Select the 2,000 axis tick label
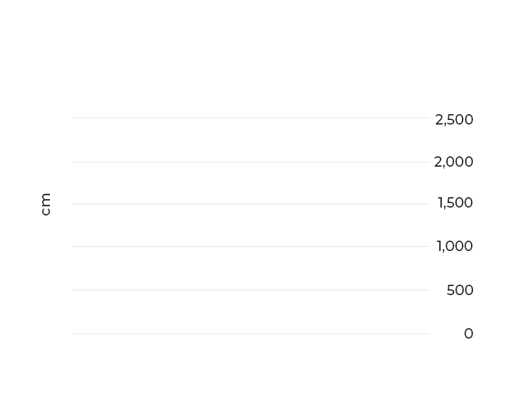The image size is (532, 419). (453, 162)
